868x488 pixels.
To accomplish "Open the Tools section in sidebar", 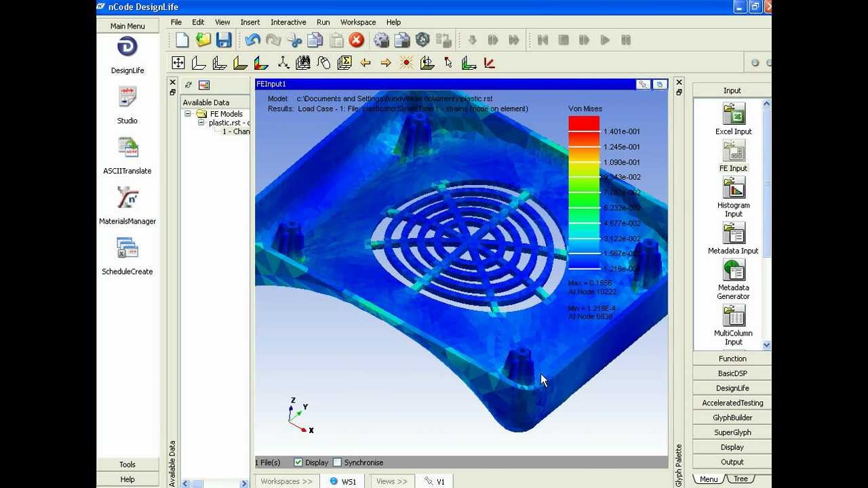I will pos(127,464).
